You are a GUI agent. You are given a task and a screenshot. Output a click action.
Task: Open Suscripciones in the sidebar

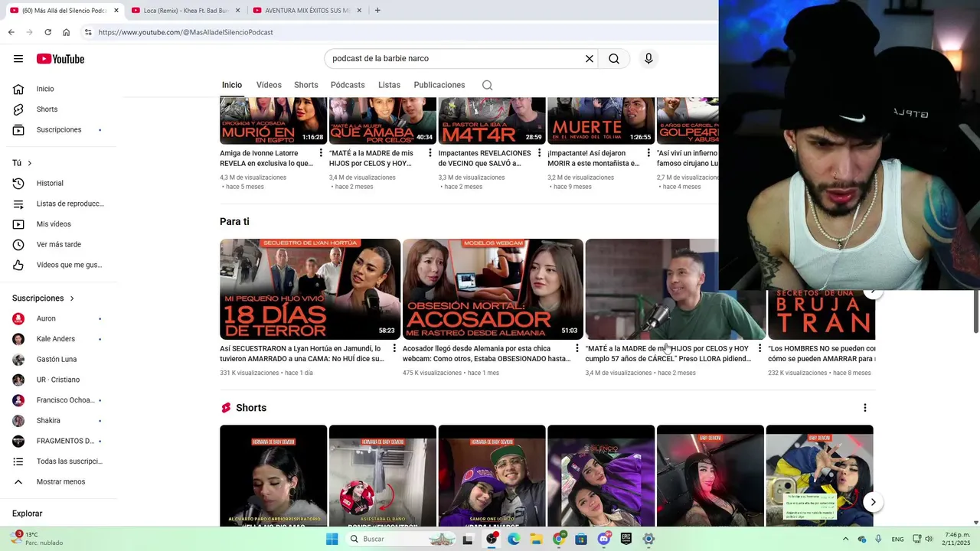(58, 129)
